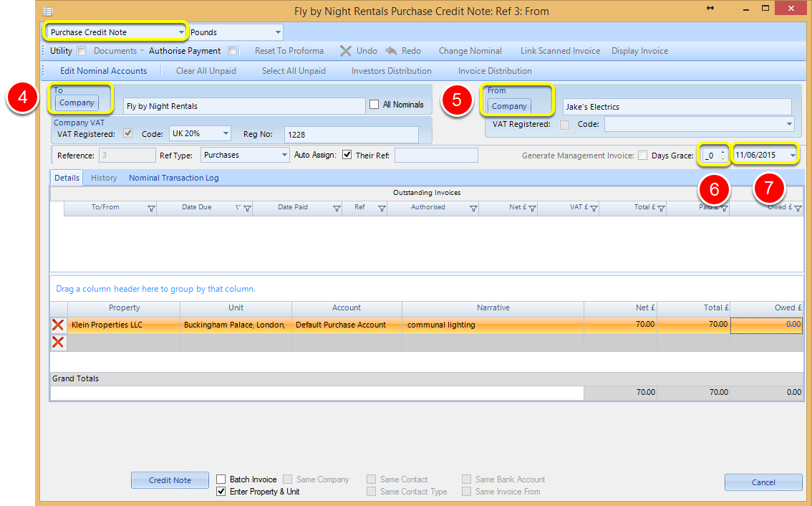Select the communal lighting narrative cell
This screenshot has width=812, height=506.
tap(493, 325)
